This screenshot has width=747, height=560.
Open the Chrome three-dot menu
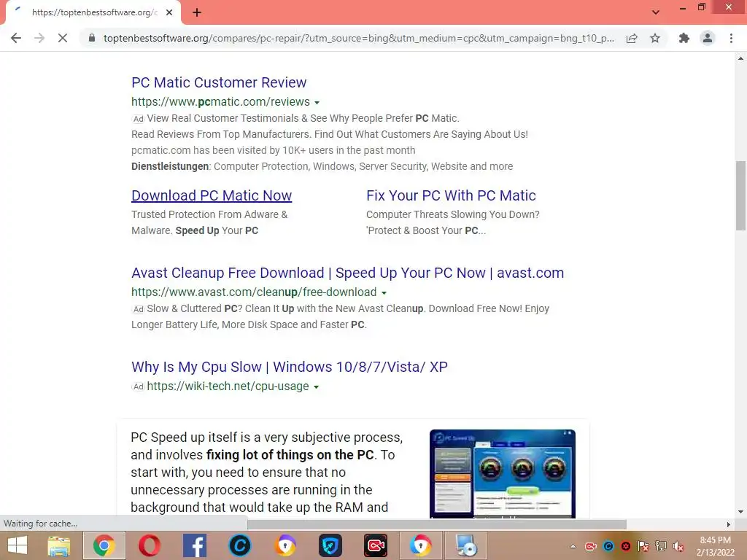(731, 38)
